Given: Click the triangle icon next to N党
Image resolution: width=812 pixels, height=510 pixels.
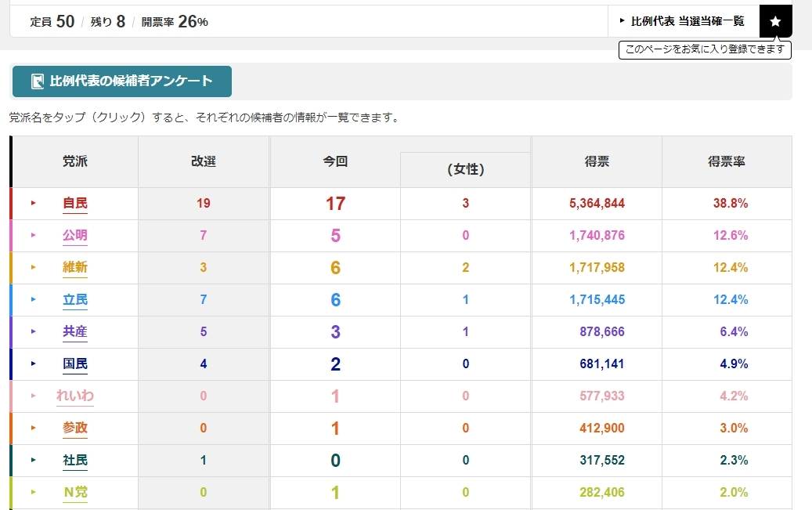Looking at the screenshot, I should point(34,492).
